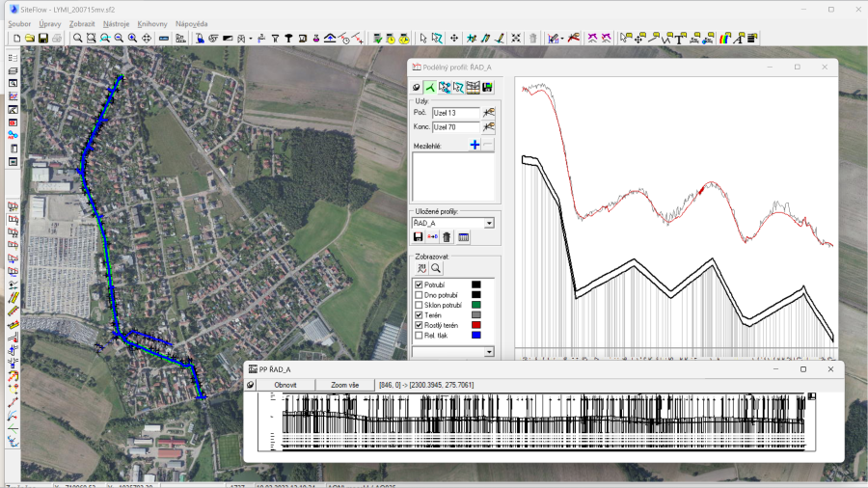The width and height of the screenshot is (868, 488).
Task: Click the empty Mezilehlé list box
Action: coord(453,176)
